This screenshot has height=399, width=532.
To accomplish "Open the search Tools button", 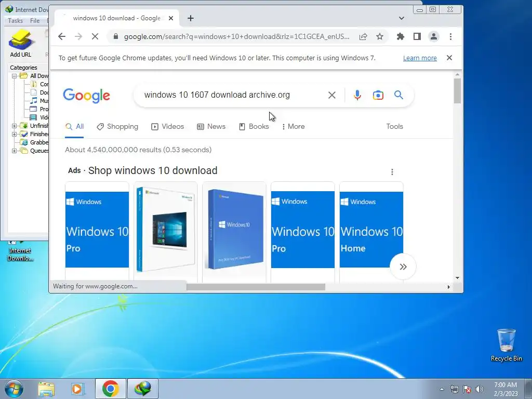I will (395, 127).
